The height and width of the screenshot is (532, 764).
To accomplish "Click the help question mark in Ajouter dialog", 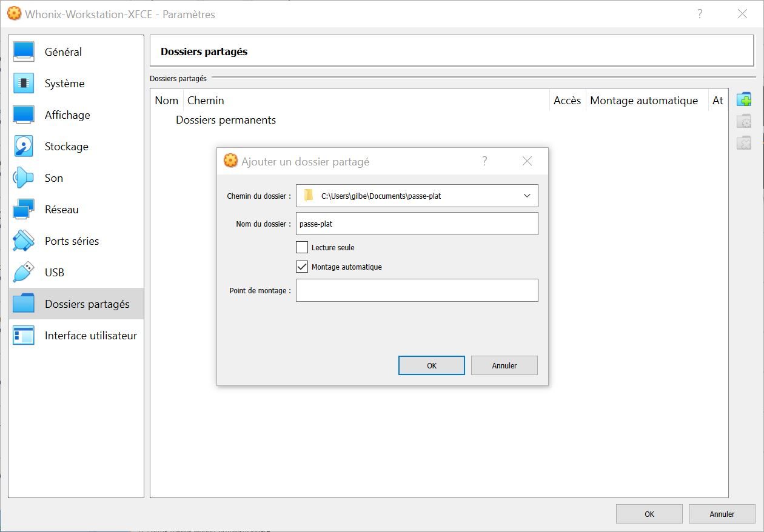I will click(x=484, y=161).
